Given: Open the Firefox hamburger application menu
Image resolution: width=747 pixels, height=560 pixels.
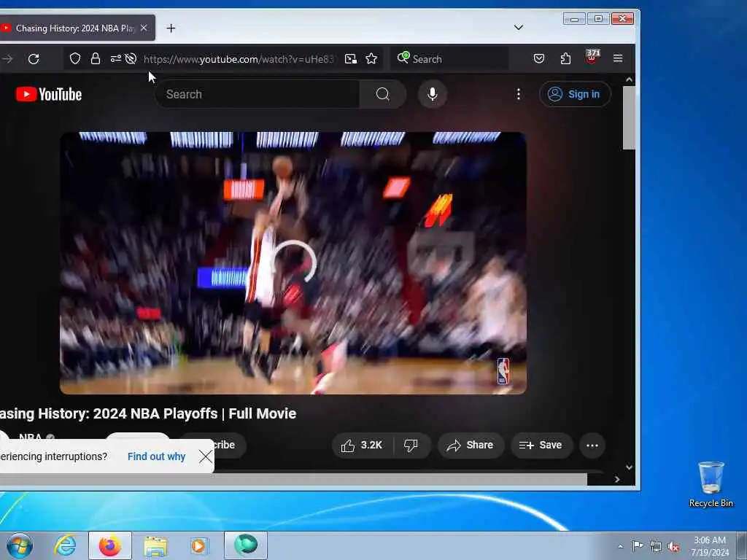Looking at the screenshot, I should pos(618,58).
